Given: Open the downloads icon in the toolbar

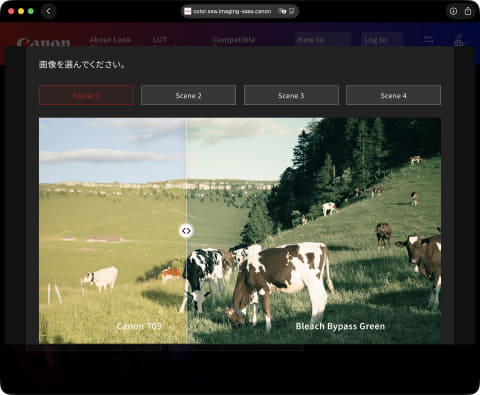Looking at the screenshot, I should click(x=453, y=11).
